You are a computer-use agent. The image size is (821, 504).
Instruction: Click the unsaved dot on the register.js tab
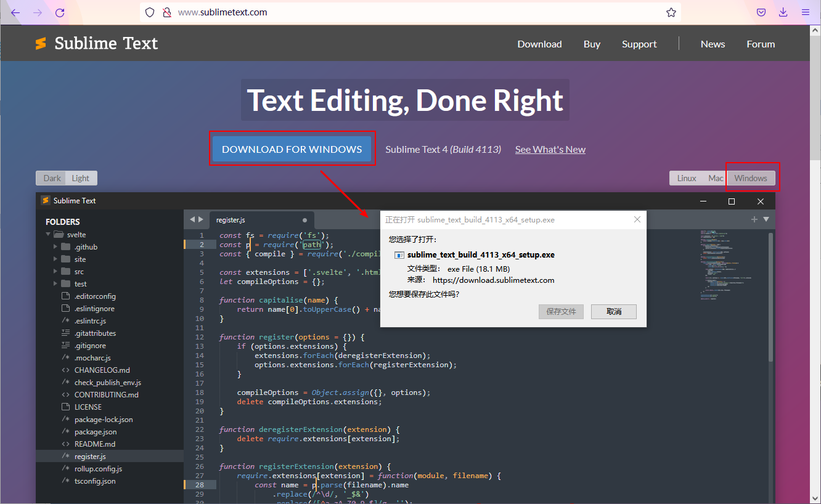click(304, 220)
